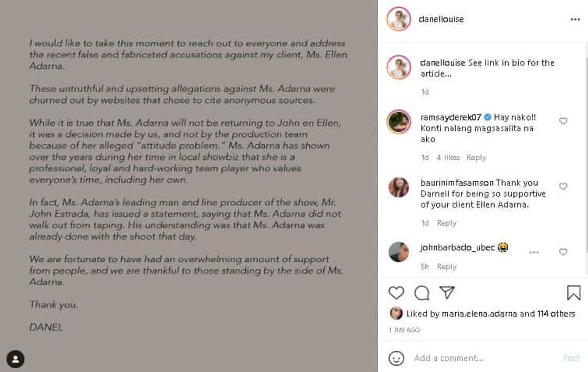Reply to baurinimfasamson's comment
588x372 pixels.
click(447, 222)
